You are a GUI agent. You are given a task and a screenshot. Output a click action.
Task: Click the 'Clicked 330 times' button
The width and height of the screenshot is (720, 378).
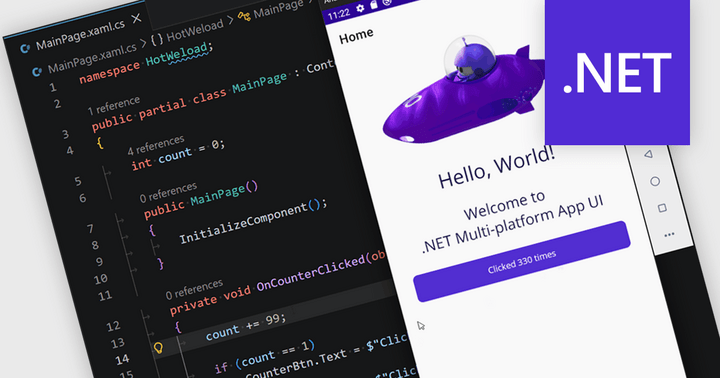pyautogui.click(x=522, y=262)
